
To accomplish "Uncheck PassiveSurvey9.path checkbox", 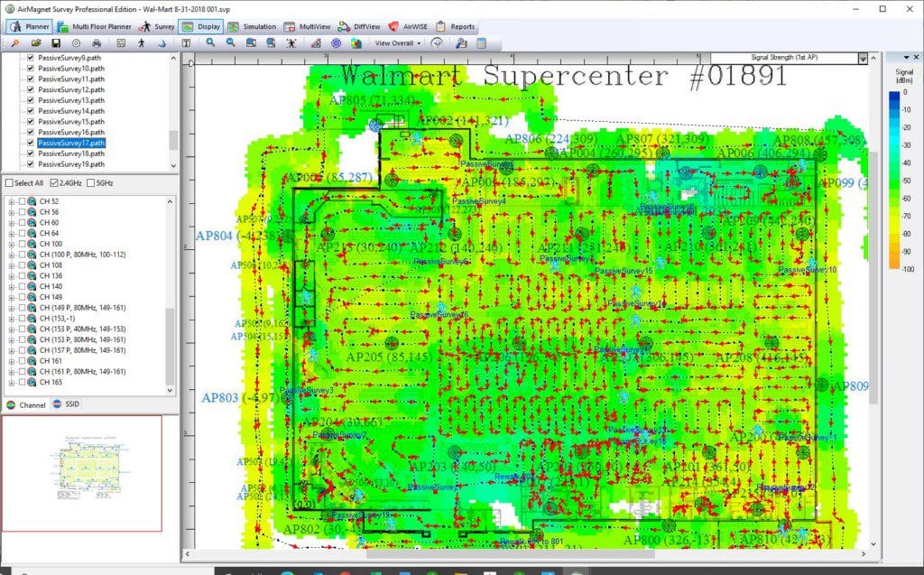I will coord(30,58).
